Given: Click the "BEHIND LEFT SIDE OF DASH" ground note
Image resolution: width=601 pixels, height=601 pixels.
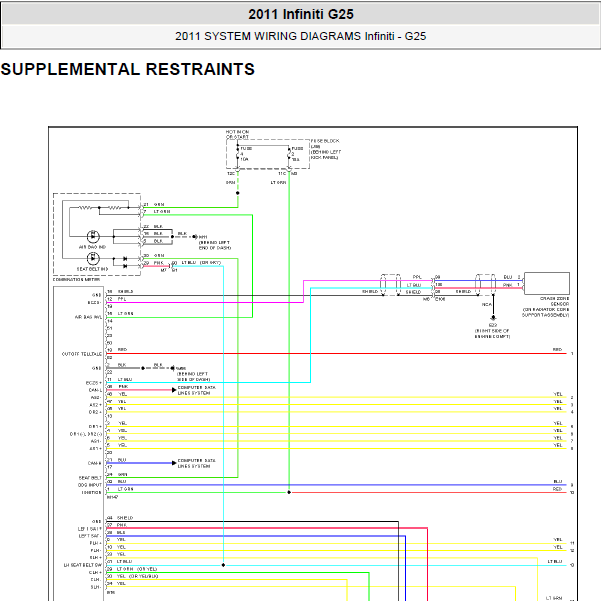Looking at the screenshot, I should (x=193, y=376).
